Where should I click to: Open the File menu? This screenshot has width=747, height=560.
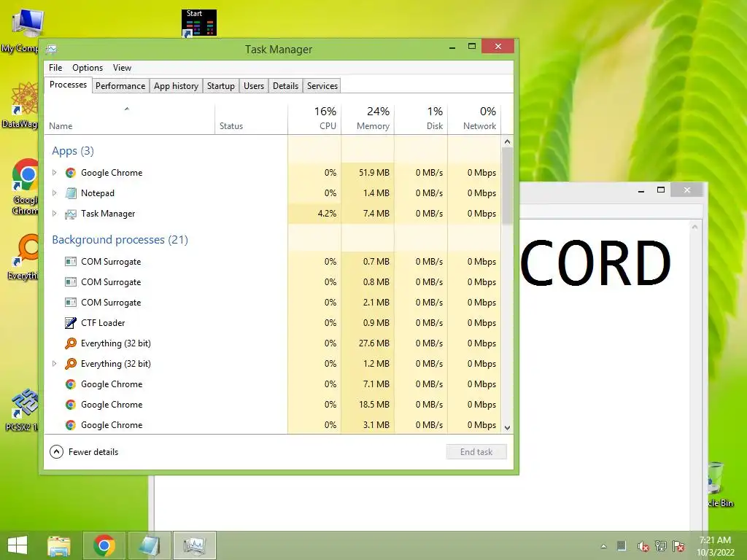click(x=55, y=68)
